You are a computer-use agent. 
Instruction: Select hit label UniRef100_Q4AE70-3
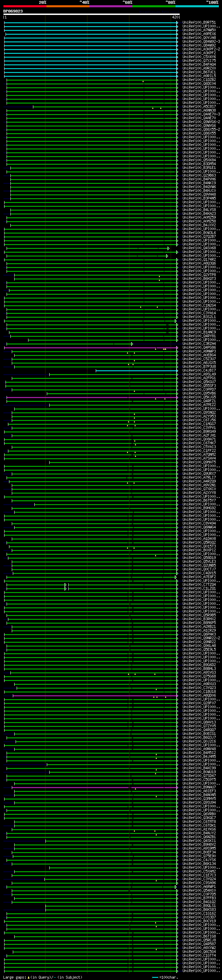click(201, 114)
